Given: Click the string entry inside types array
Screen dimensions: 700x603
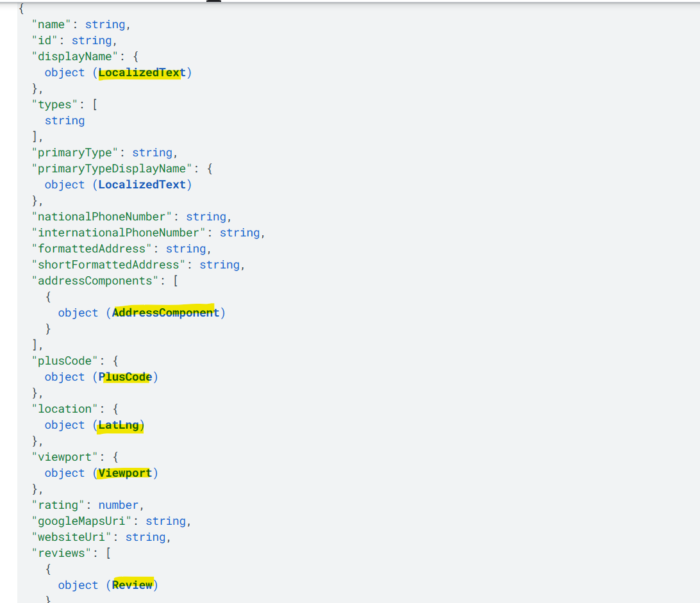Looking at the screenshot, I should (x=65, y=121).
